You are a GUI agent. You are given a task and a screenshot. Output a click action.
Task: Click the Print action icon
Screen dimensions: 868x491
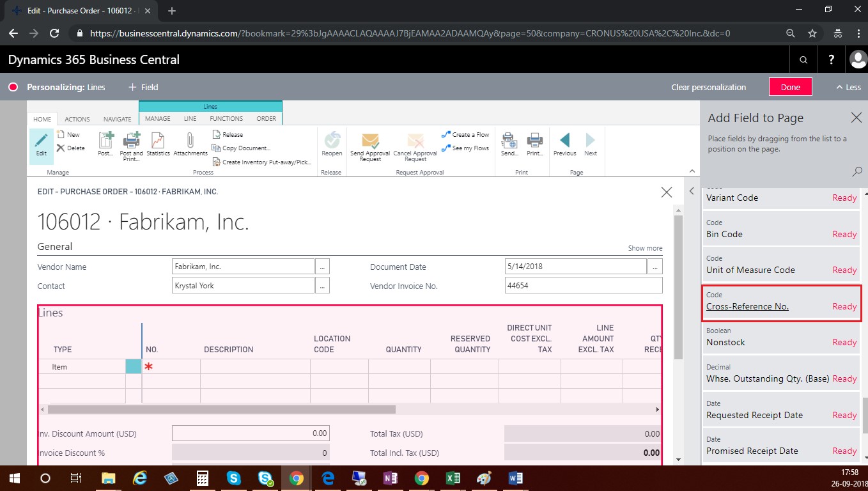coord(534,144)
